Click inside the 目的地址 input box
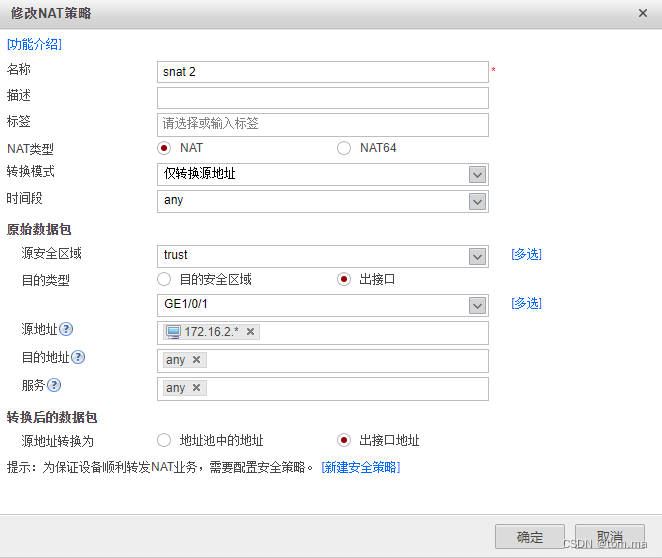 point(323,361)
